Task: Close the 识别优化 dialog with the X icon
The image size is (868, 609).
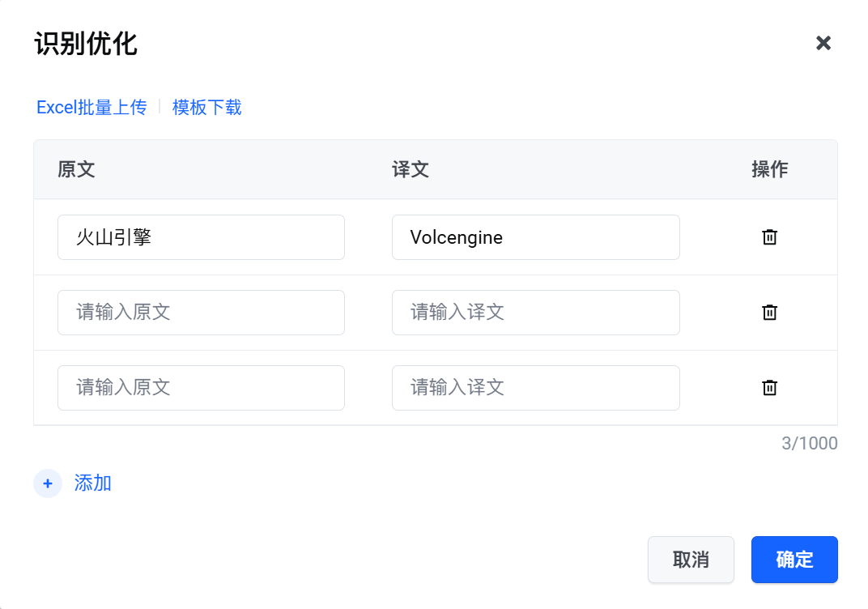Action: (x=823, y=44)
